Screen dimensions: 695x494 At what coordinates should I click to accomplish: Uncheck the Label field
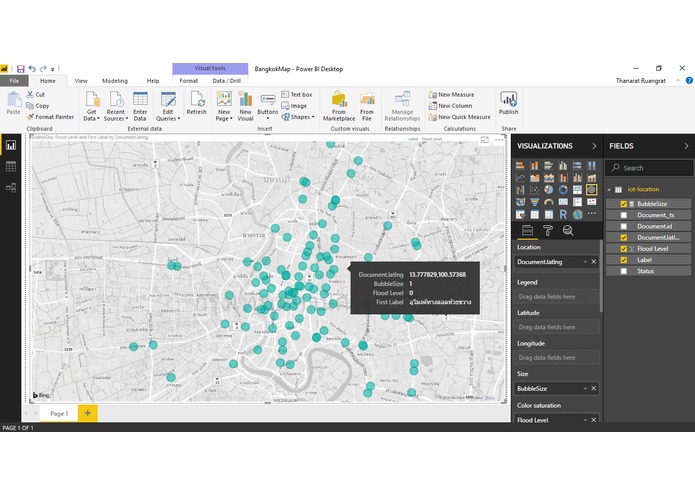click(x=624, y=260)
